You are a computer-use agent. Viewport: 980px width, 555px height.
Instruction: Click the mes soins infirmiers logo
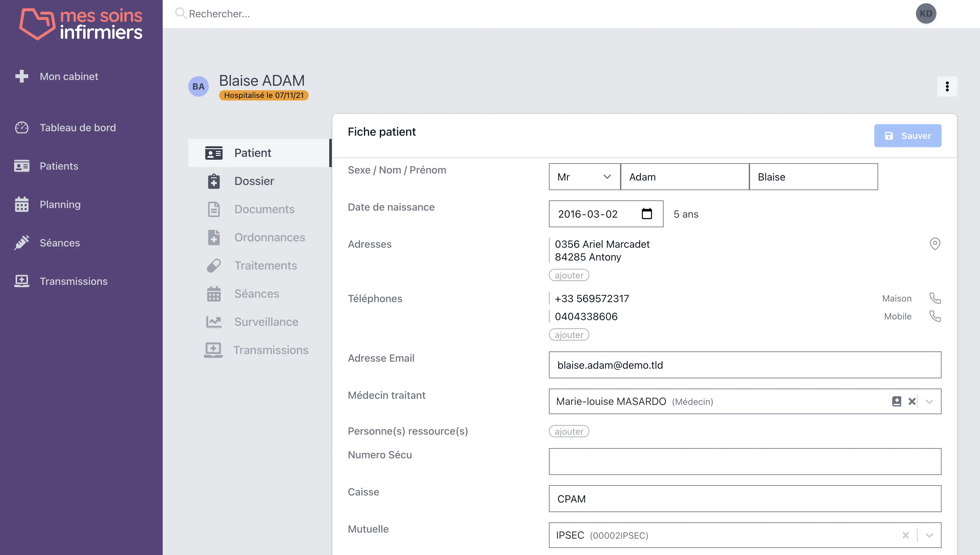81,24
